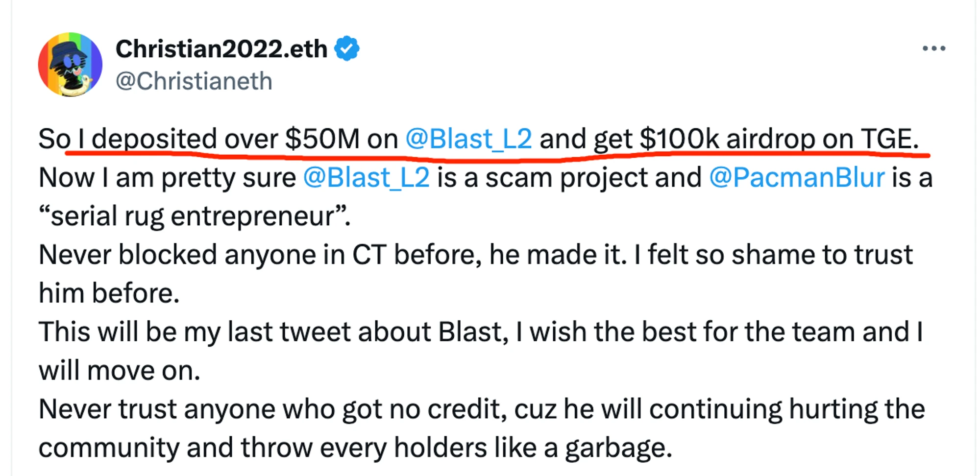Open the rainbow profile avatar picture
The height and width of the screenshot is (476, 980).
[x=70, y=65]
